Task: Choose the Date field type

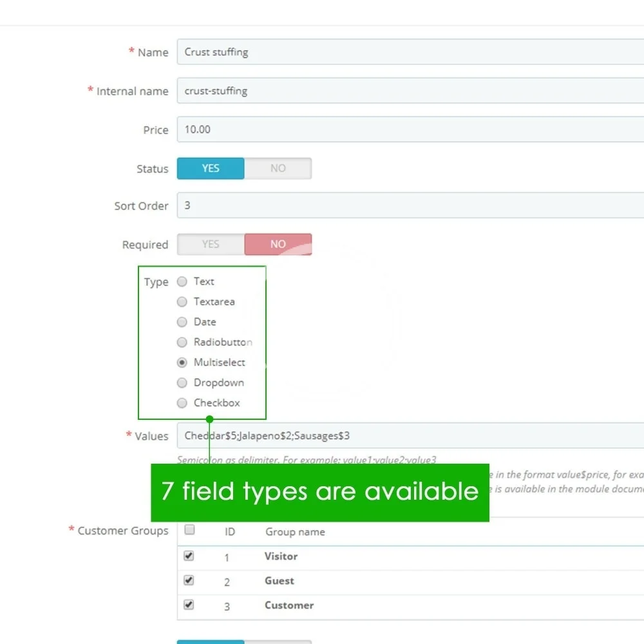Action: pos(182,322)
